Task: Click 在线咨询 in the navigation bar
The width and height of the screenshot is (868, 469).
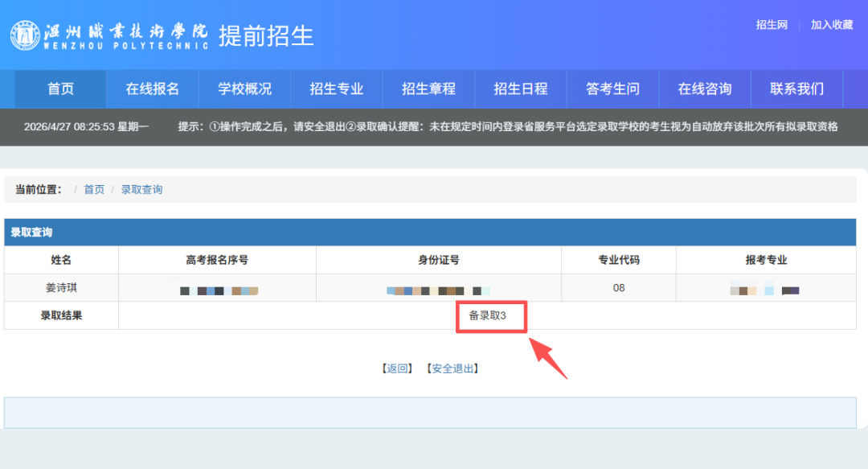Action: (x=705, y=88)
